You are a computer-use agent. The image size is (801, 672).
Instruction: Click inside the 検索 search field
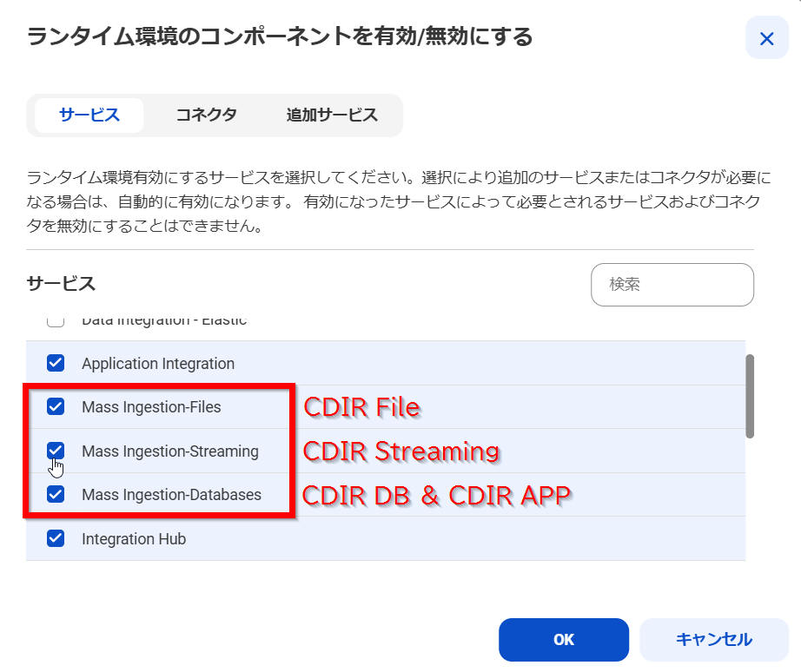pos(672,285)
